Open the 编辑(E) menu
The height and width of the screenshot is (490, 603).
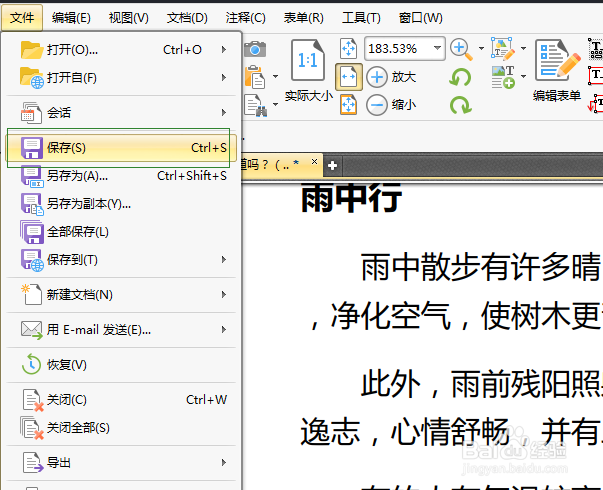(x=71, y=18)
